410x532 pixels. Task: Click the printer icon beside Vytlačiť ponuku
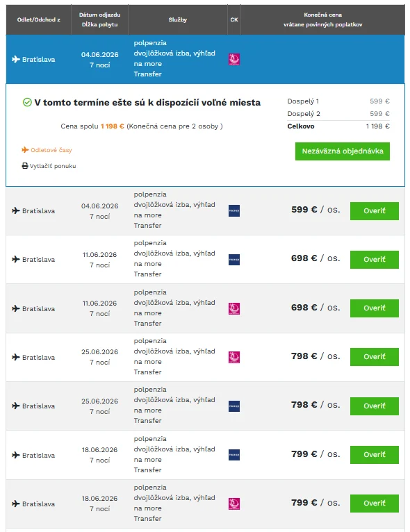point(25,166)
